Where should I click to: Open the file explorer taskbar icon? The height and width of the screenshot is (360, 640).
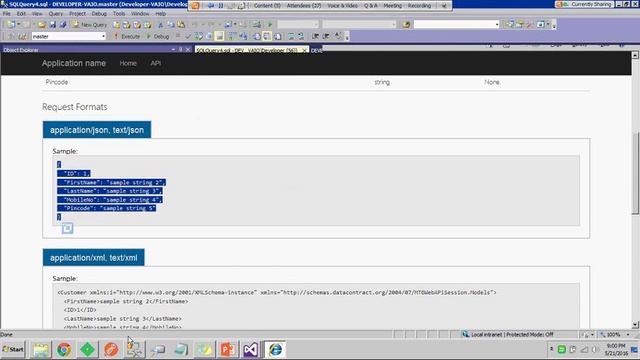(x=40, y=349)
